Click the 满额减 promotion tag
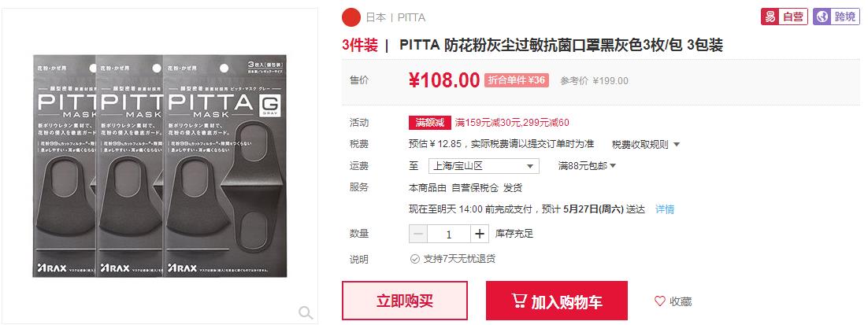This screenshot has width=868, height=325. 429,122
